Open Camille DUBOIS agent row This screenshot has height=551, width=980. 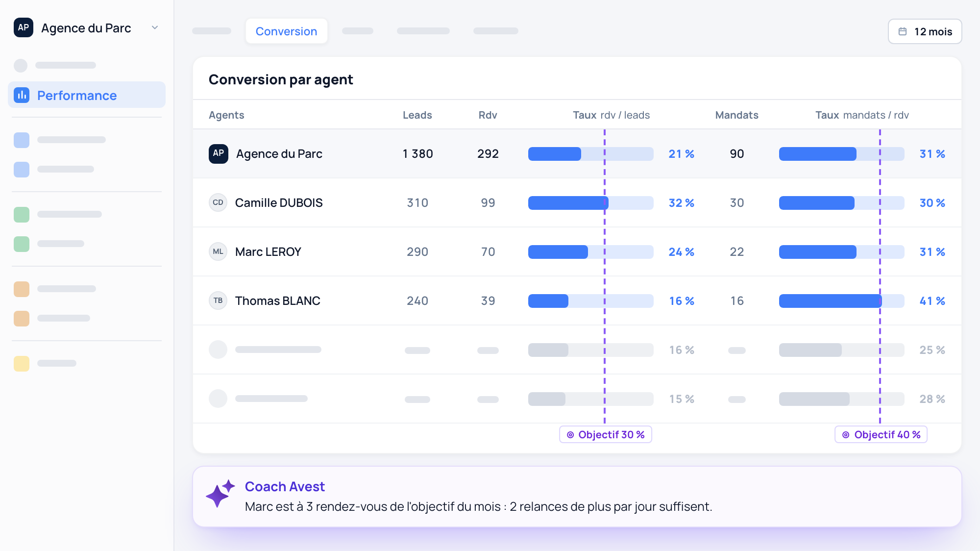click(x=577, y=203)
